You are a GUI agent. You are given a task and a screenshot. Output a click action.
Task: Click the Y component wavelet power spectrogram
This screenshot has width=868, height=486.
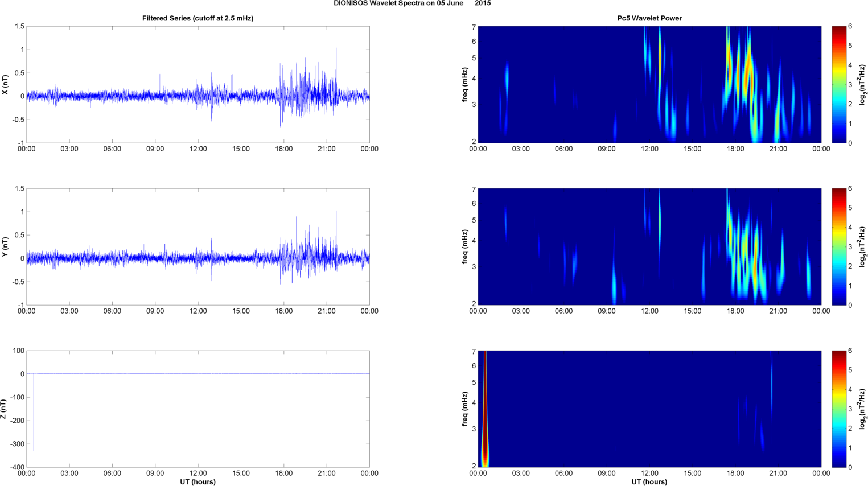pos(649,247)
